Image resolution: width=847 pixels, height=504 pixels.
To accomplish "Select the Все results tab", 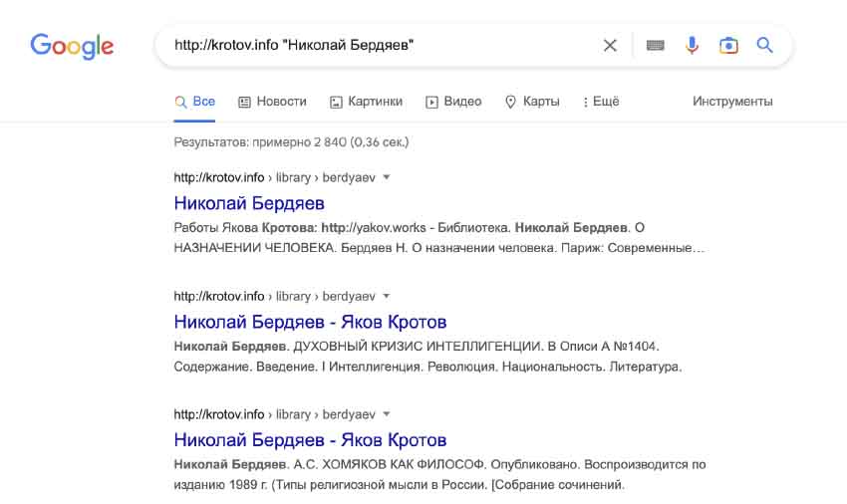I will 195,102.
